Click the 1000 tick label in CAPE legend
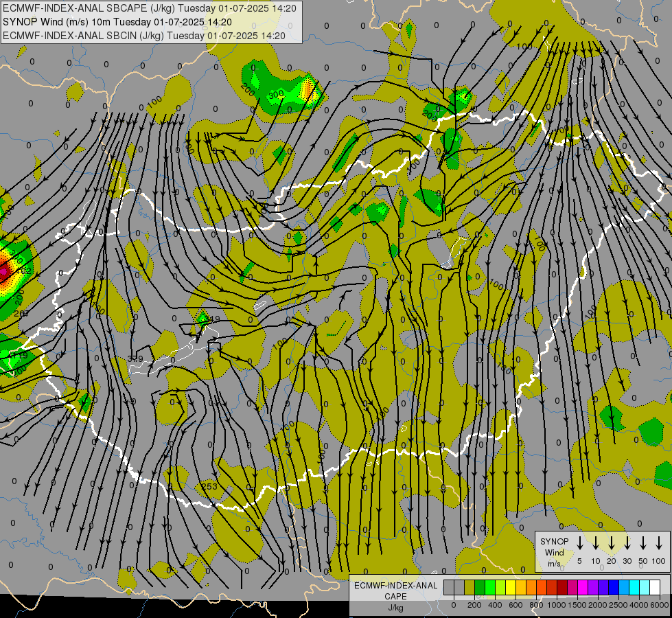This screenshot has height=618, width=672. click(x=557, y=605)
